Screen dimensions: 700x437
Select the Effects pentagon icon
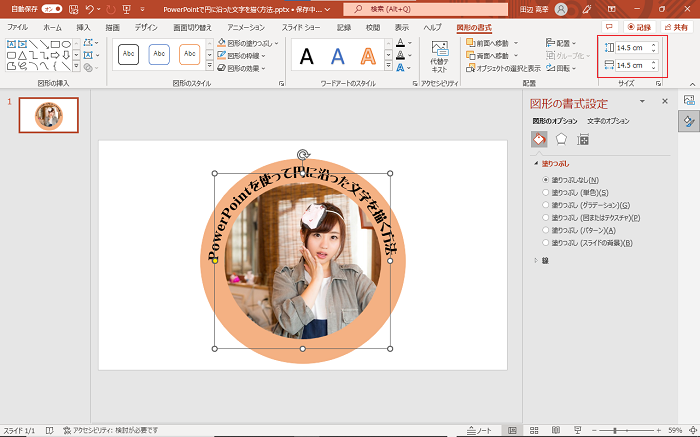(x=561, y=140)
